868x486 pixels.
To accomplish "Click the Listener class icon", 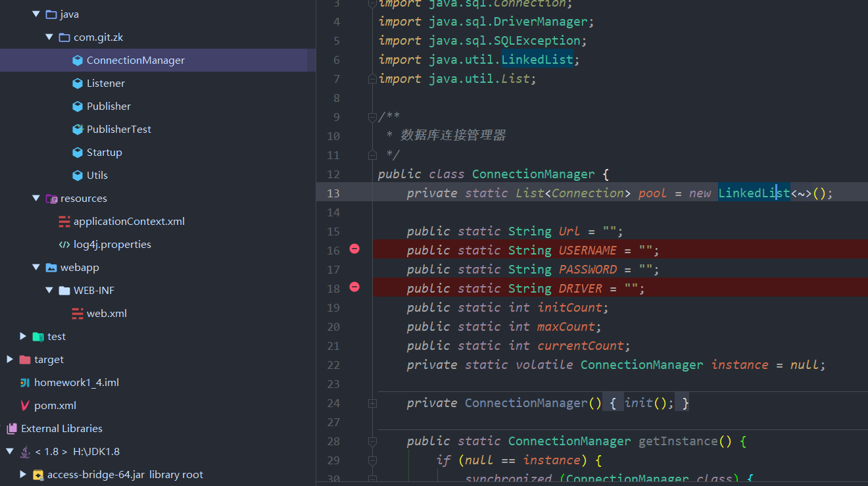I will click(78, 83).
